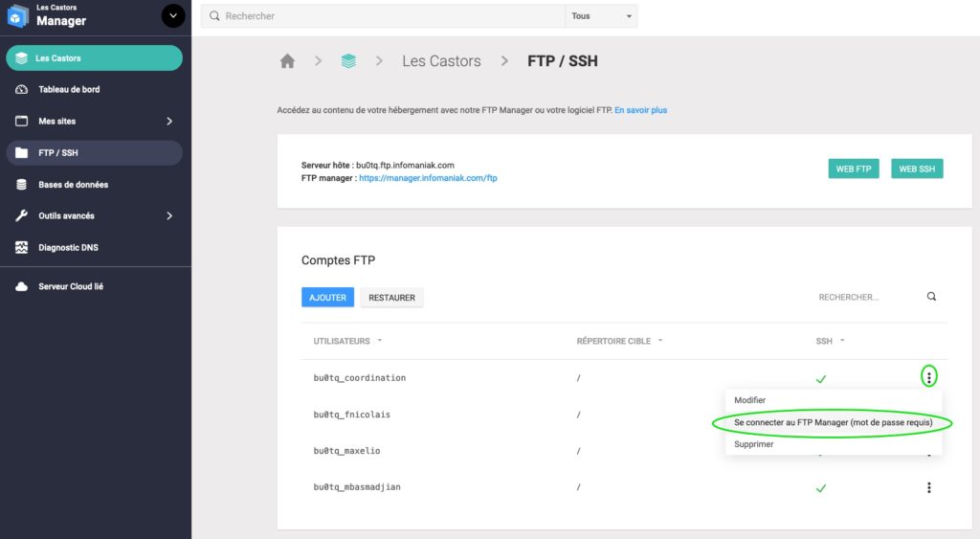Open Tableau de bord in sidebar
980x539 pixels.
69,90
